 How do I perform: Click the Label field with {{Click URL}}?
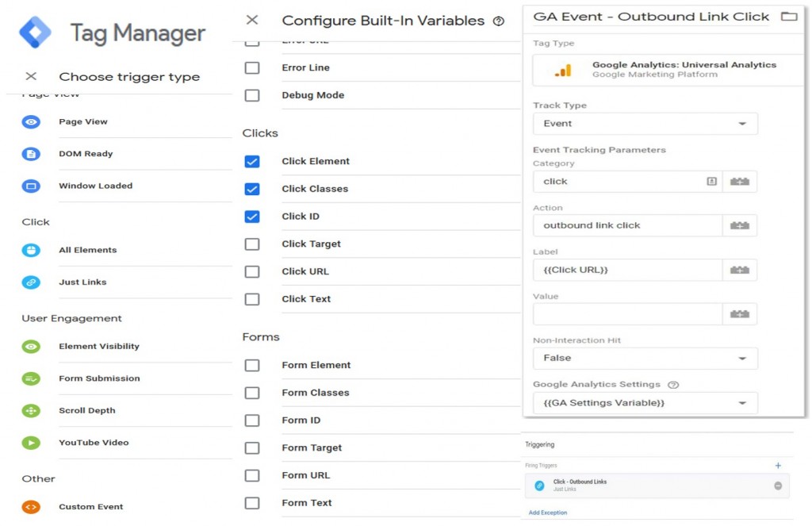tap(628, 270)
